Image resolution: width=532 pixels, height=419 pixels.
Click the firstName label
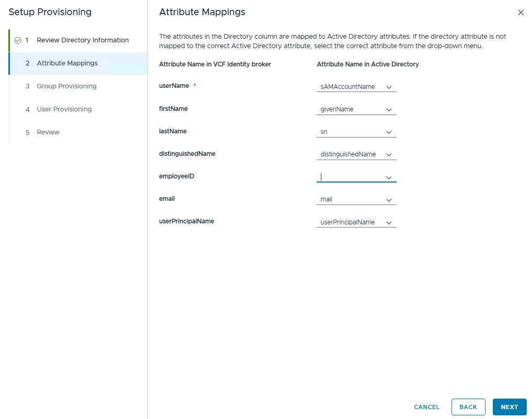[x=174, y=109]
